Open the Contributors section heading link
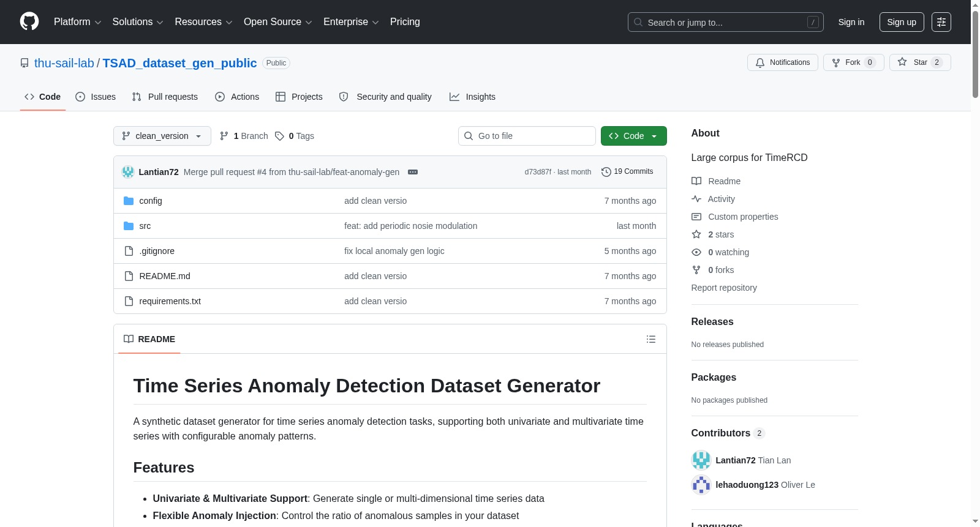The width and height of the screenshot is (980, 527). (x=728, y=433)
